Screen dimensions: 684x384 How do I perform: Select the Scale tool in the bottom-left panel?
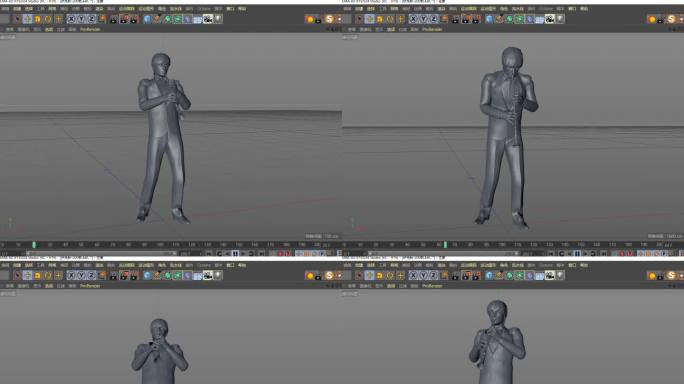click(38, 276)
